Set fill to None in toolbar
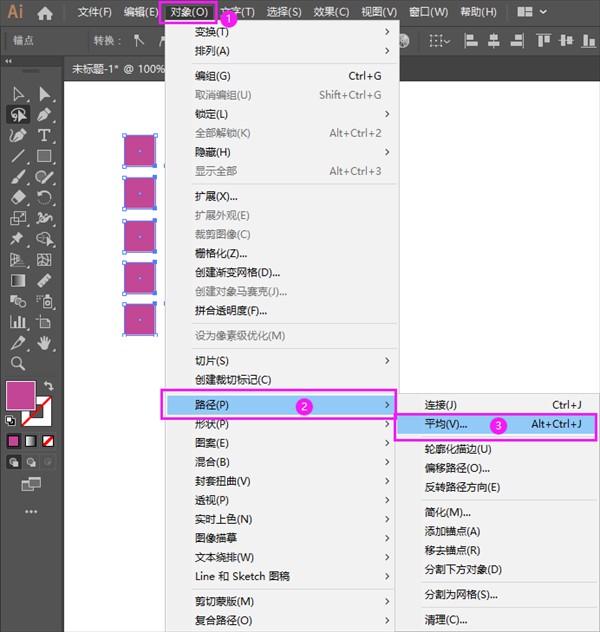600x632 pixels. [48, 441]
